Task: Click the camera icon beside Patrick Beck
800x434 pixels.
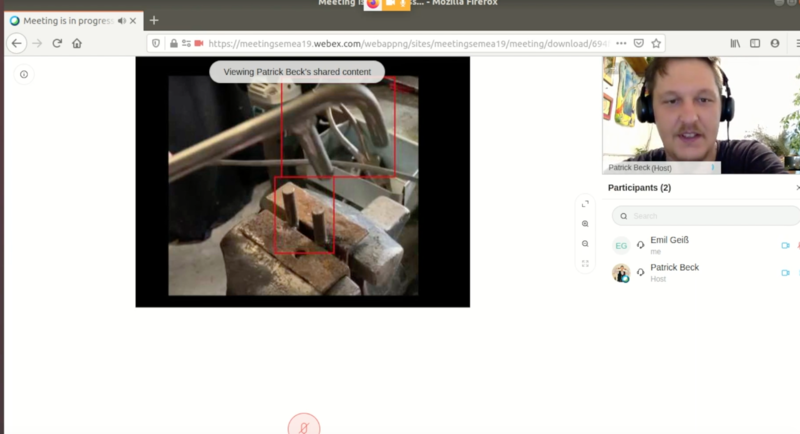Action: point(785,273)
